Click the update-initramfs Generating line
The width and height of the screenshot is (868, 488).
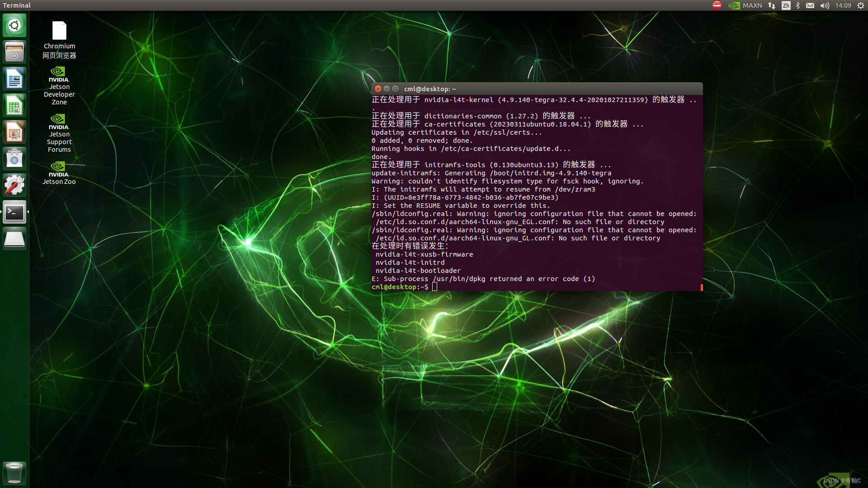(491, 173)
